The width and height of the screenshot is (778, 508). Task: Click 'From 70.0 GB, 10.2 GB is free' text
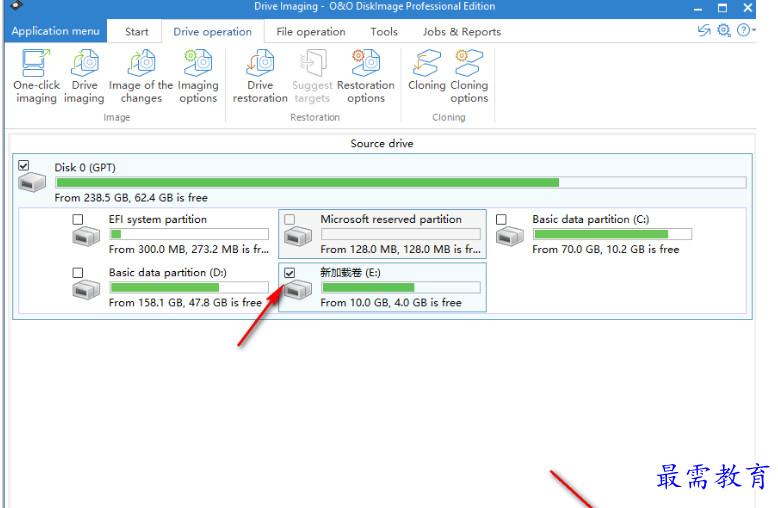click(x=606, y=250)
